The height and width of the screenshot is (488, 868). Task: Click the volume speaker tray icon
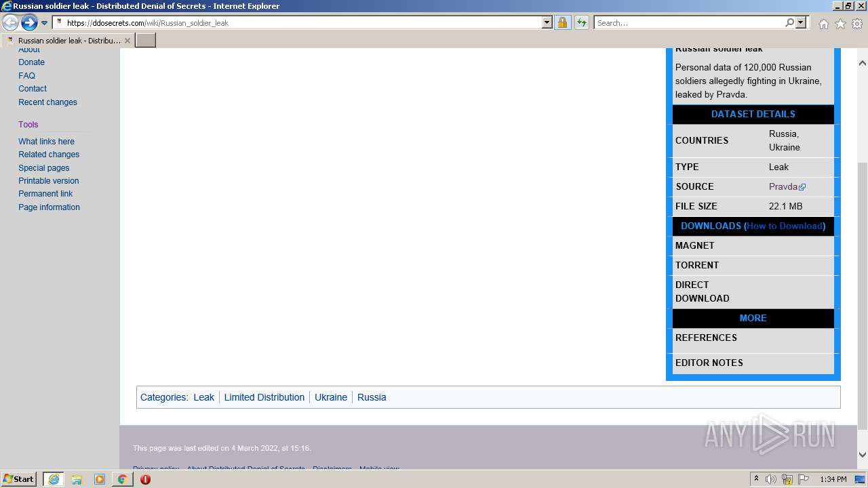(x=771, y=479)
